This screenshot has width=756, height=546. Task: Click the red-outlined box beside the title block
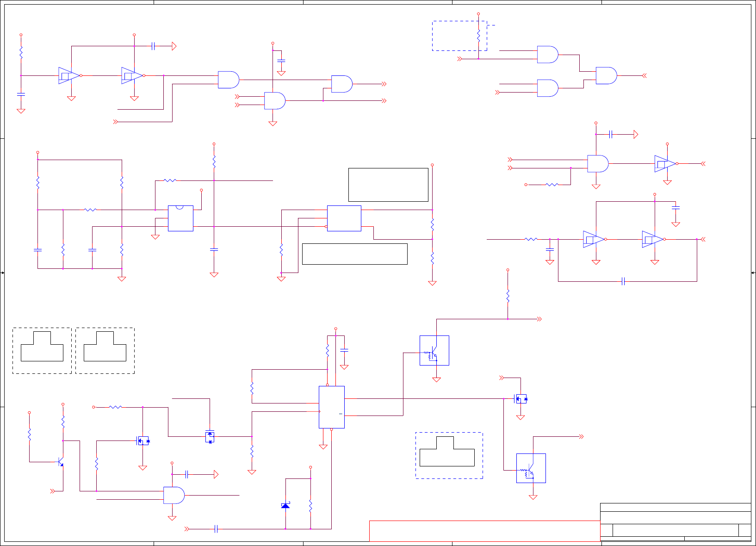tap(484, 531)
